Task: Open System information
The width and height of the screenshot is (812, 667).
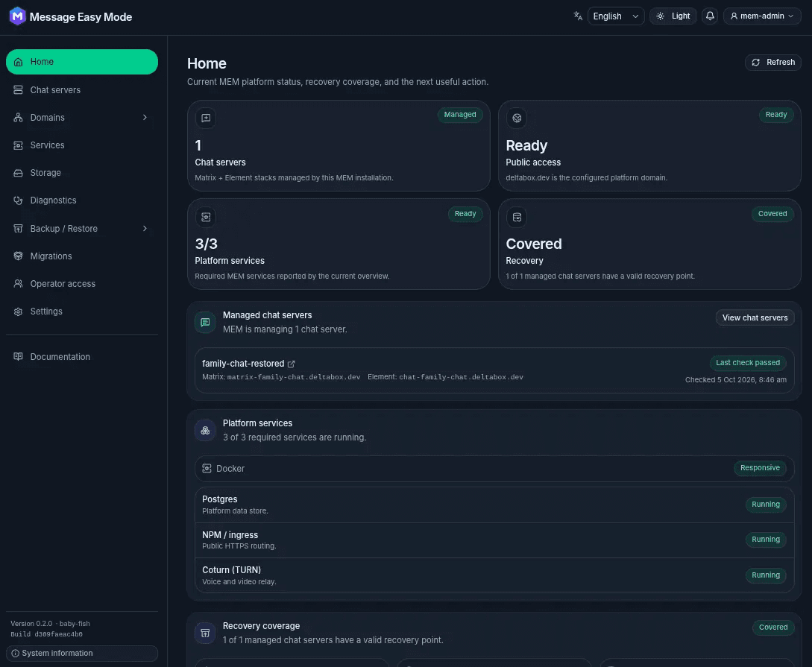Action: (x=82, y=654)
